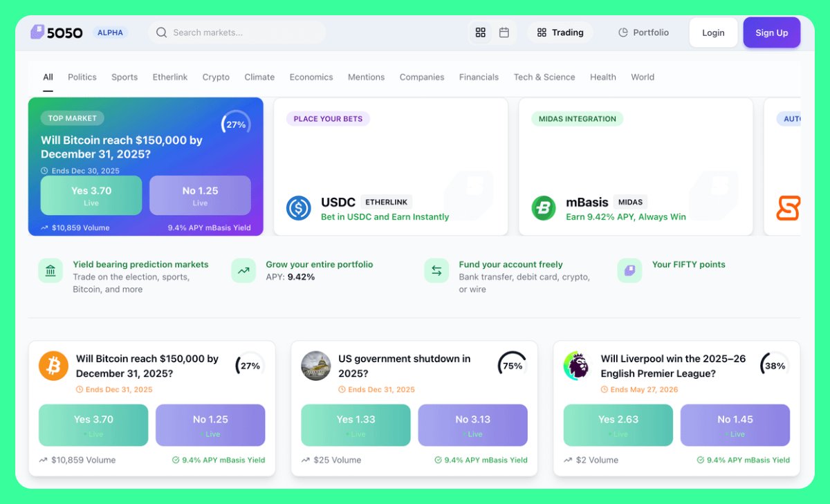830x504 pixels.
Task: Open Bitcoin $150,000 market title in card
Action: [x=147, y=366]
